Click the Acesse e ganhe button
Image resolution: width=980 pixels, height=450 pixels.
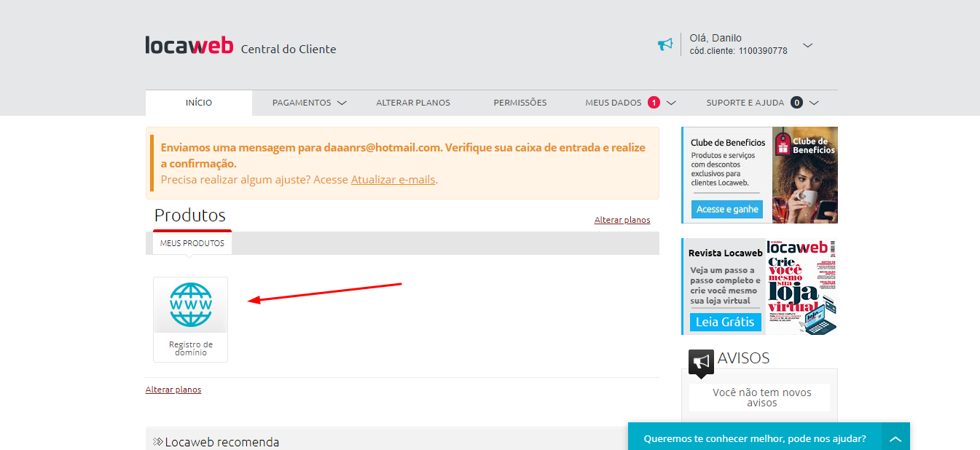coord(726,210)
